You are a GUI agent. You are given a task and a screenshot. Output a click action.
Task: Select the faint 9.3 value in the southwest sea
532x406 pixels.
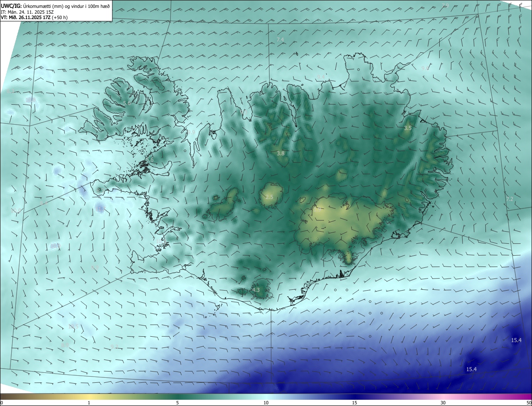point(115,347)
